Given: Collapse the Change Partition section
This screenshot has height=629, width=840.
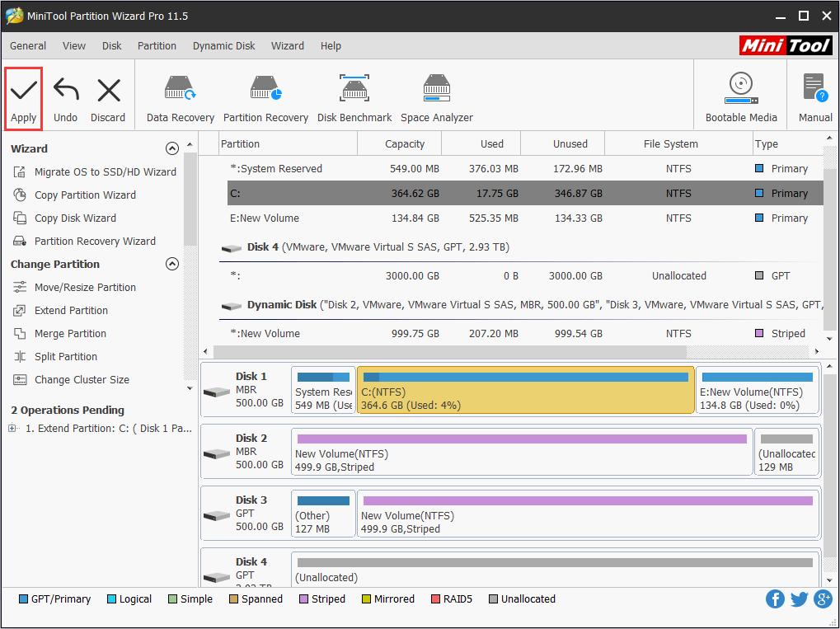Looking at the screenshot, I should pyautogui.click(x=172, y=264).
